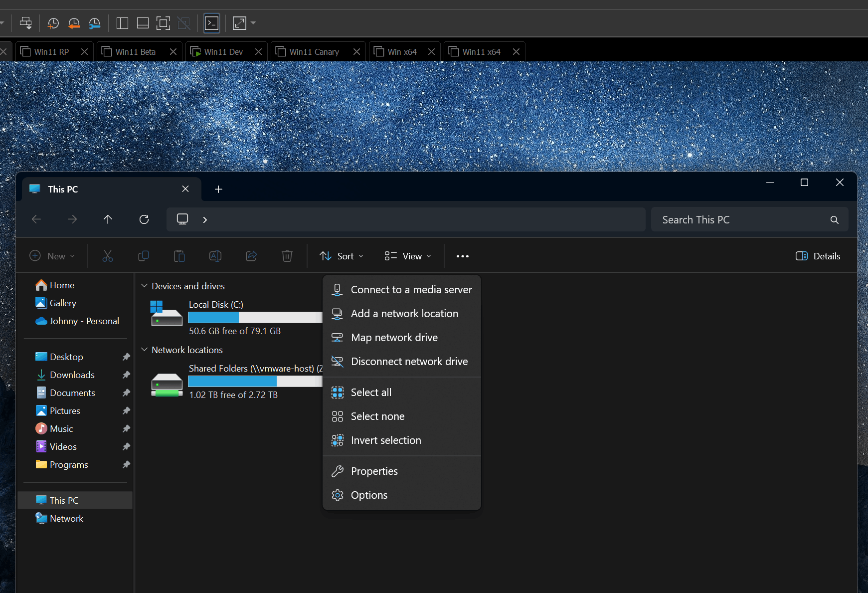Unpin Desktop from Quick access
Screen dimensions: 868x593
coord(126,357)
